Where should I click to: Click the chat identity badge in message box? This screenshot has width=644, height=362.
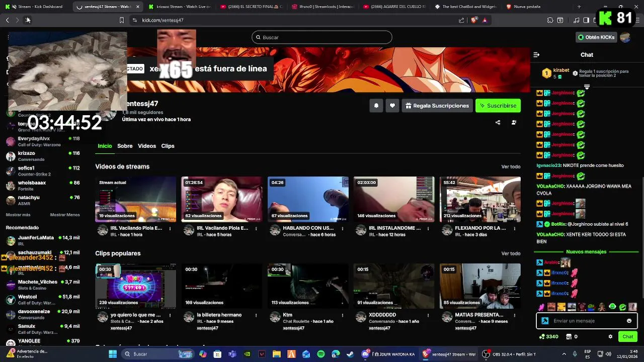pyautogui.click(x=545, y=321)
